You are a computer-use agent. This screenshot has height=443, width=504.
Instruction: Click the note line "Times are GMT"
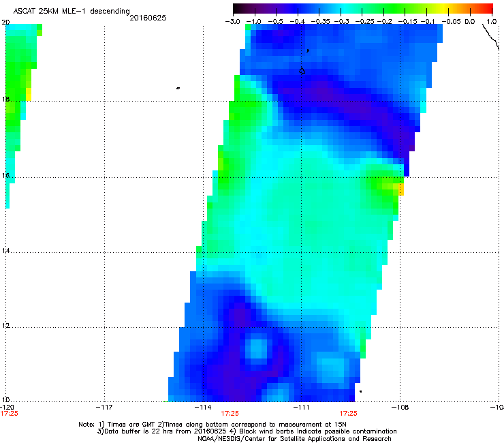pyautogui.click(x=131, y=425)
